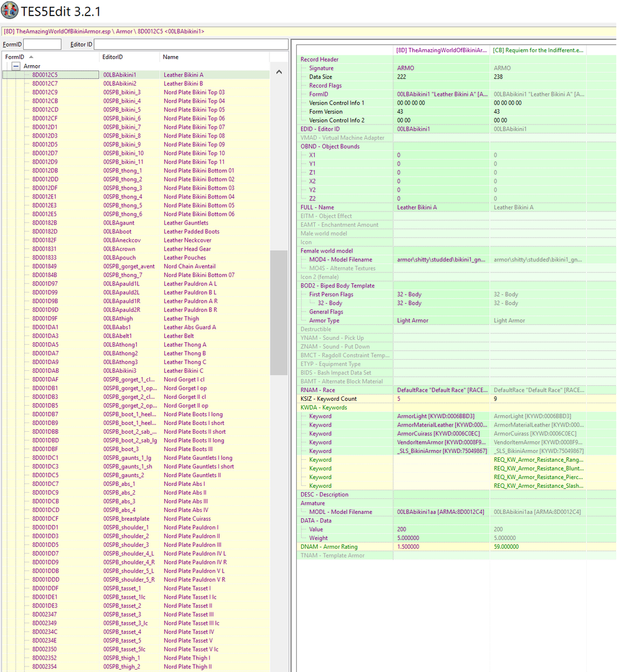
Task: Select Leather Thong C record row
Action: (x=136, y=362)
